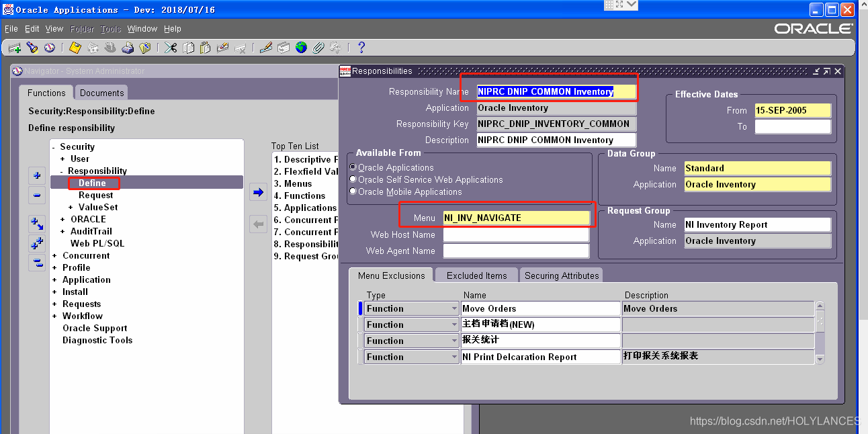Click the Show Navigator compass icon

[50, 48]
